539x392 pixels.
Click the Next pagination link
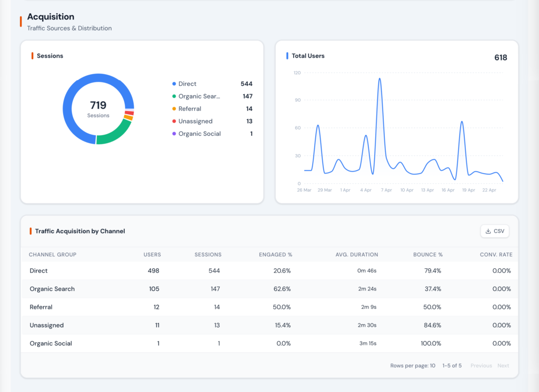click(503, 365)
